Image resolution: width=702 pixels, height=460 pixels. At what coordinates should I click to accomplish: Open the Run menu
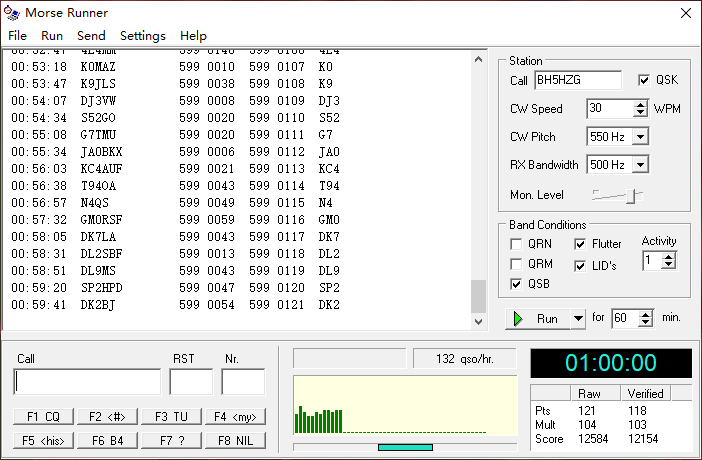pyautogui.click(x=52, y=36)
